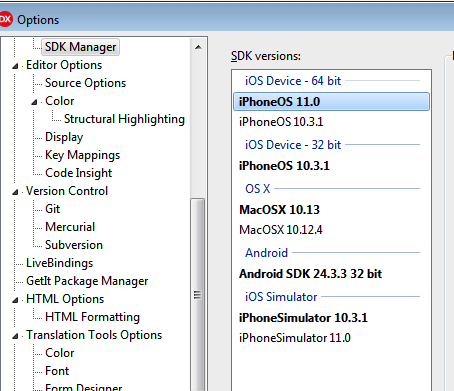Select Code Insight options
The width and height of the screenshot is (454, 391).
point(78,173)
